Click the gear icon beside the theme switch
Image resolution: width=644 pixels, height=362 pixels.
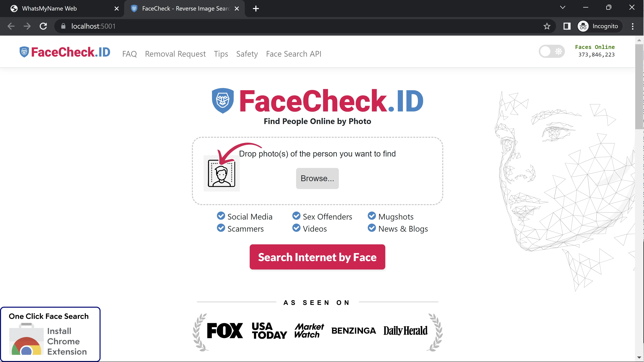tap(559, 51)
